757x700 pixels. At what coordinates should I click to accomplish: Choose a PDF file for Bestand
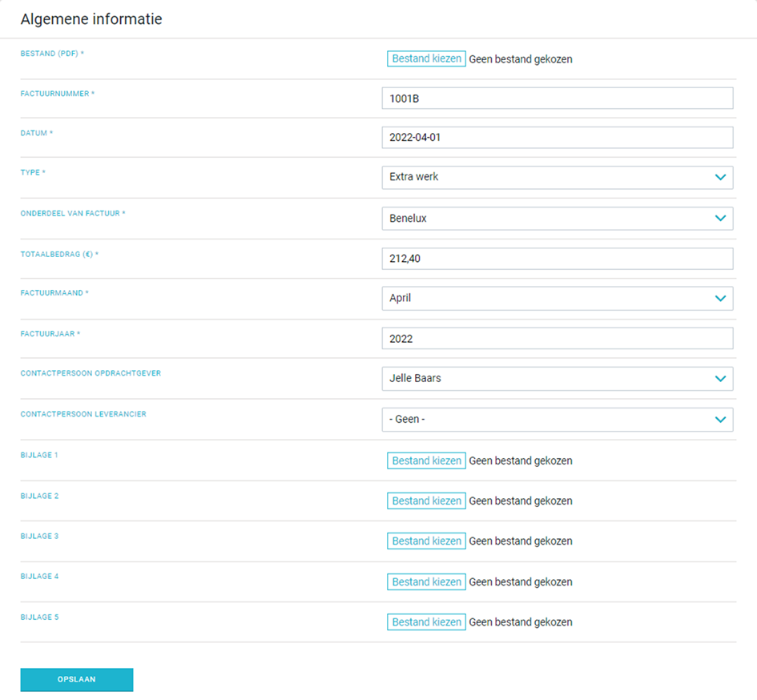426,59
